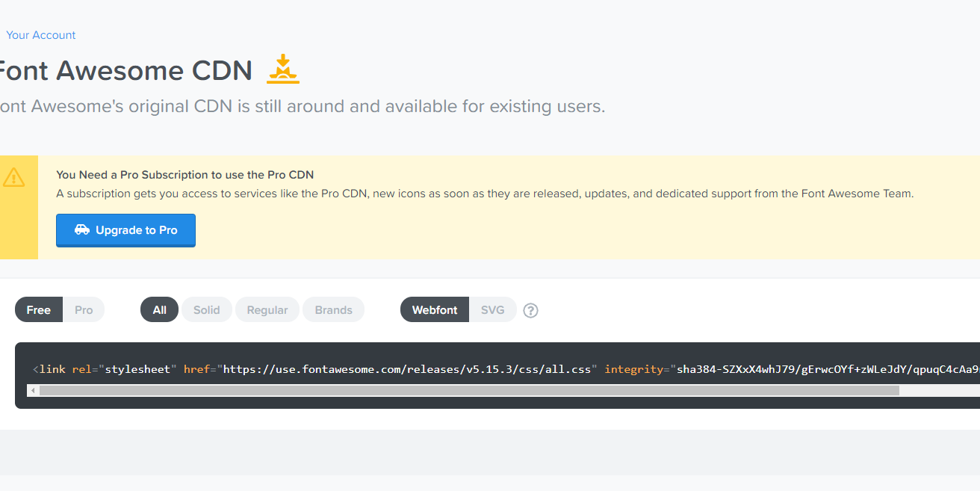The image size is (980, 491).
Task: Open the help question mark icon
Action: (530, 310)
